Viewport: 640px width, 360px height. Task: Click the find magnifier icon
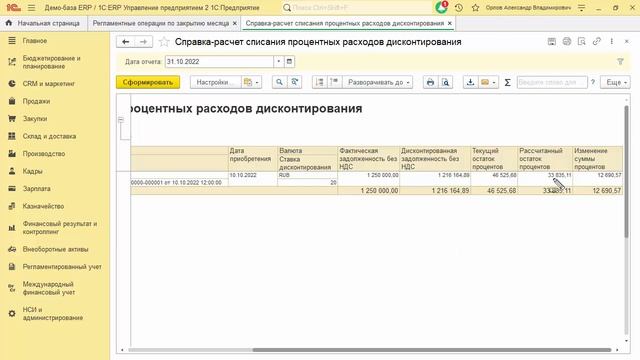[279, 82]
